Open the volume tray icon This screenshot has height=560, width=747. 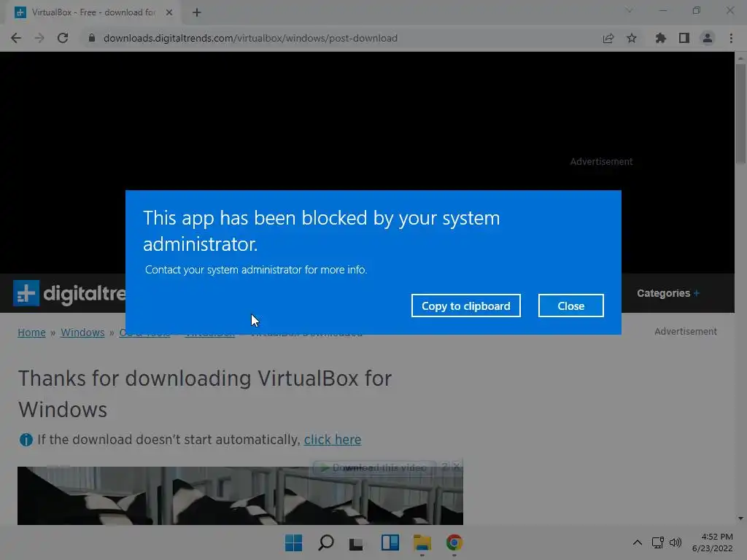[x=675, y=542]
